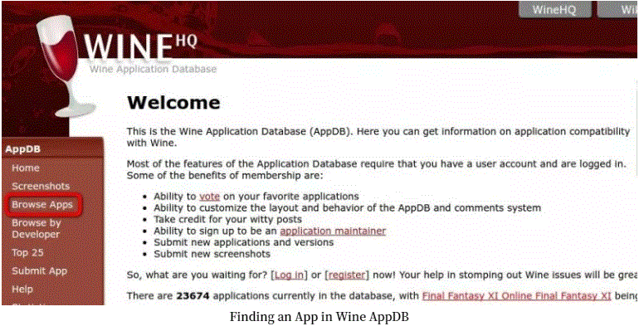Screen dimensions: 644x331
Task: Go to Home in AppDB sidebar
Action: [x=26, y=168]
